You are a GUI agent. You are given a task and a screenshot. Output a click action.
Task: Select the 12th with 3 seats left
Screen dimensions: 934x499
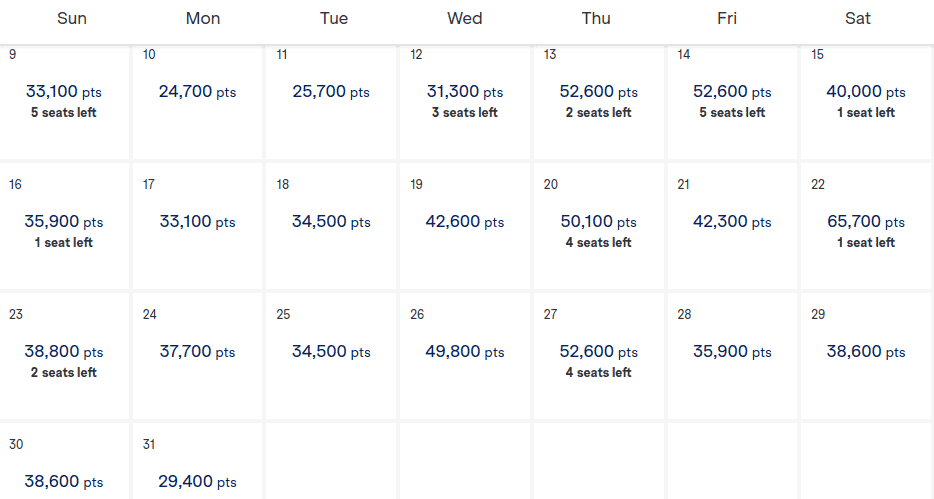click(465, 102)
